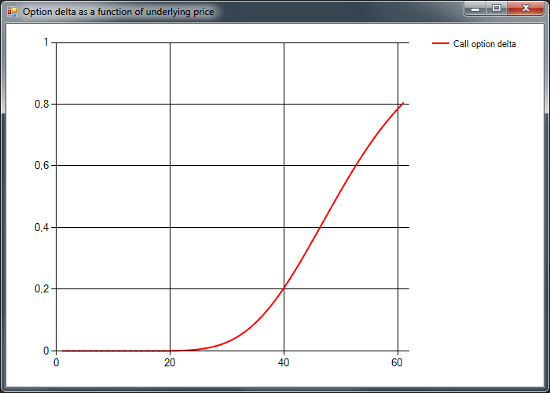Click the red legend line swatch
This screenshot has width=550, height=393.
pos(440,44)
